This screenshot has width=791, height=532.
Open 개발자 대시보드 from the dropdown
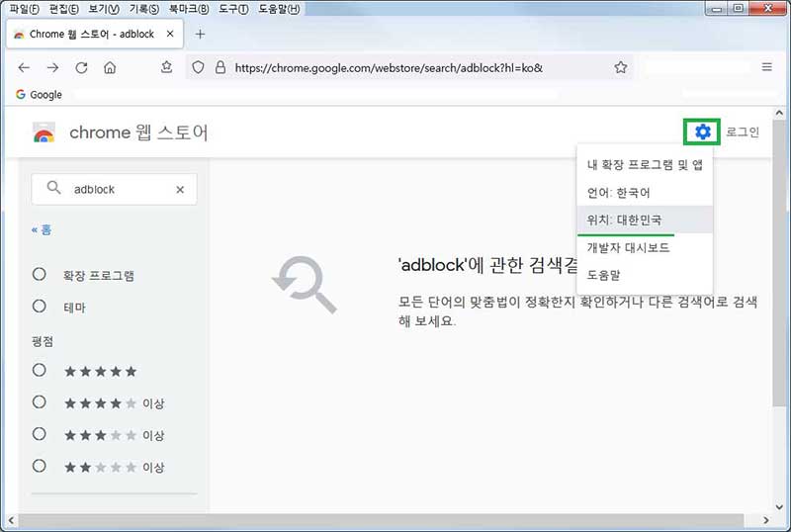tap(645, 247)
